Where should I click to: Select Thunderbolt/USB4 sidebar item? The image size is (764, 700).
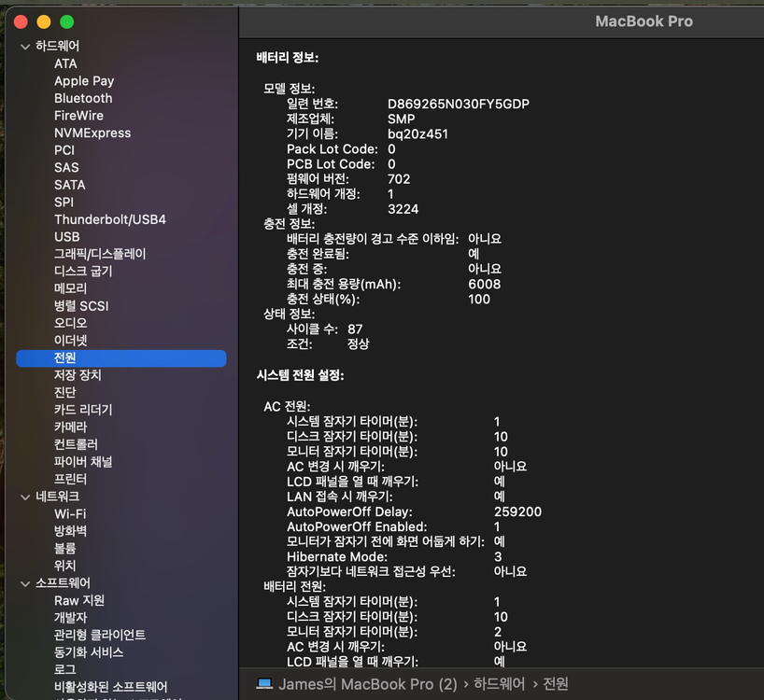[110, 219]
